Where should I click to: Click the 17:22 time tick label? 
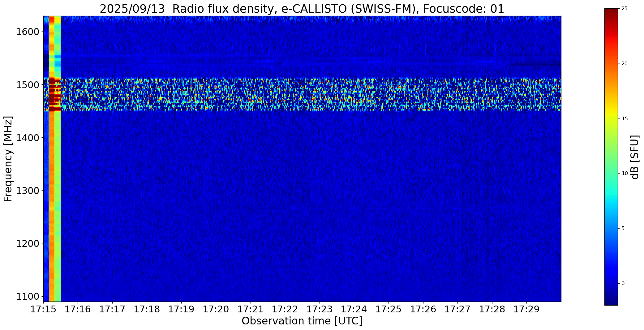point(285,309)
